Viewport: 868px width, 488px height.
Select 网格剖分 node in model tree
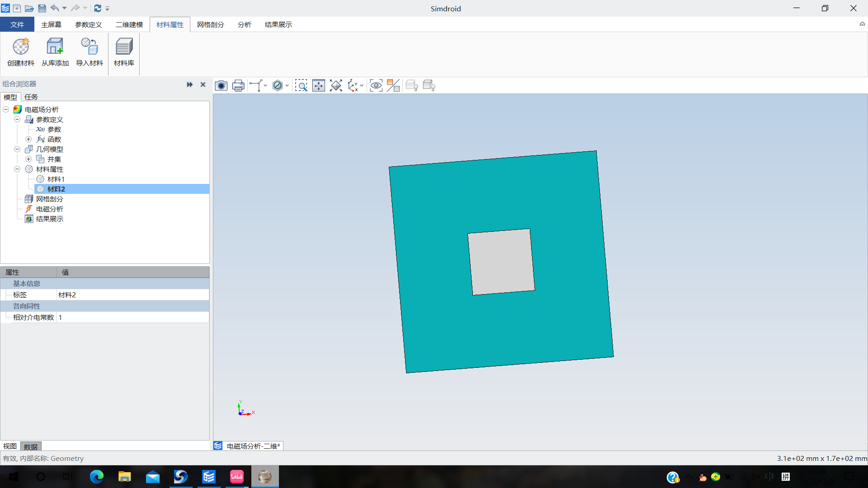[x=50, y=199]
